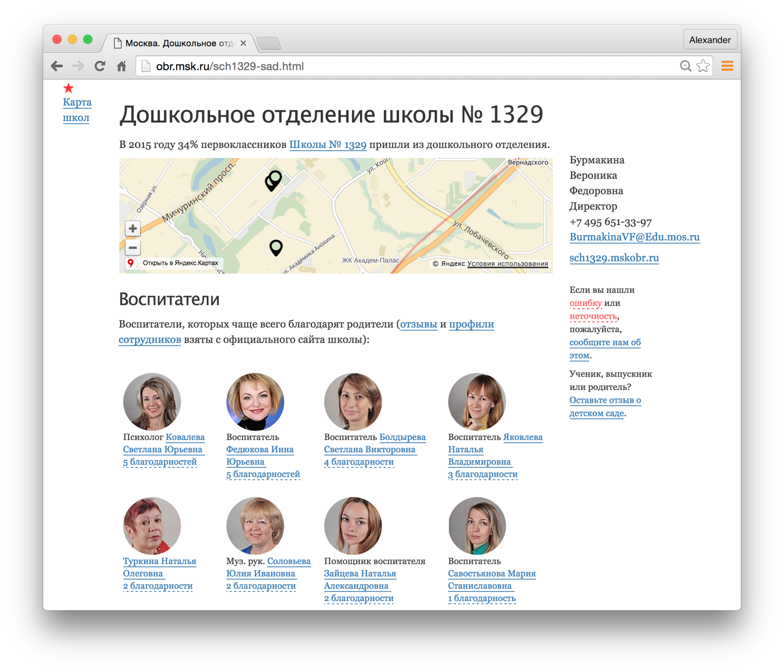The width and height of the screenshot is (784, 672).
Task: Open the 'Школы № 1329' link
Action: [327, 144]
